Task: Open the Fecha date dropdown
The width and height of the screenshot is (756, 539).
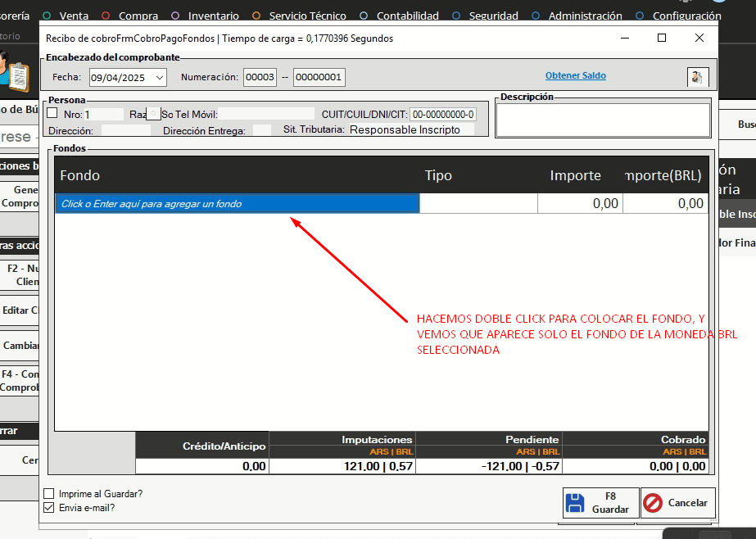Action: (159, 77)
